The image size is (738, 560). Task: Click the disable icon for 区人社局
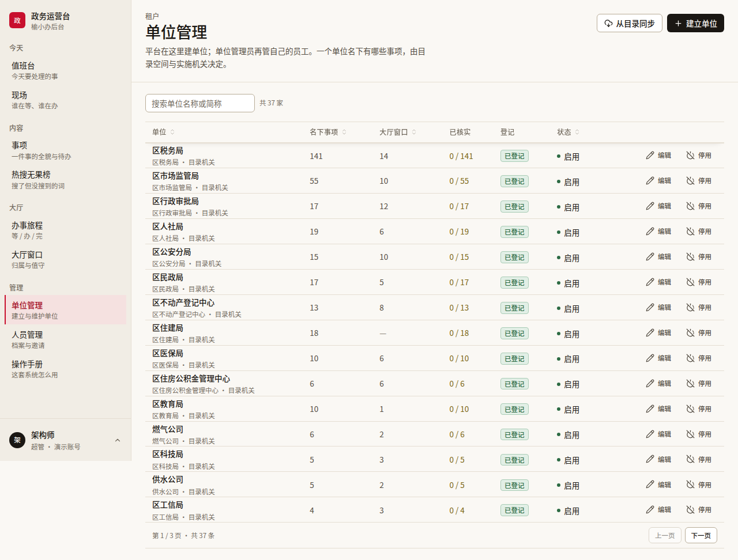point(690,232)
